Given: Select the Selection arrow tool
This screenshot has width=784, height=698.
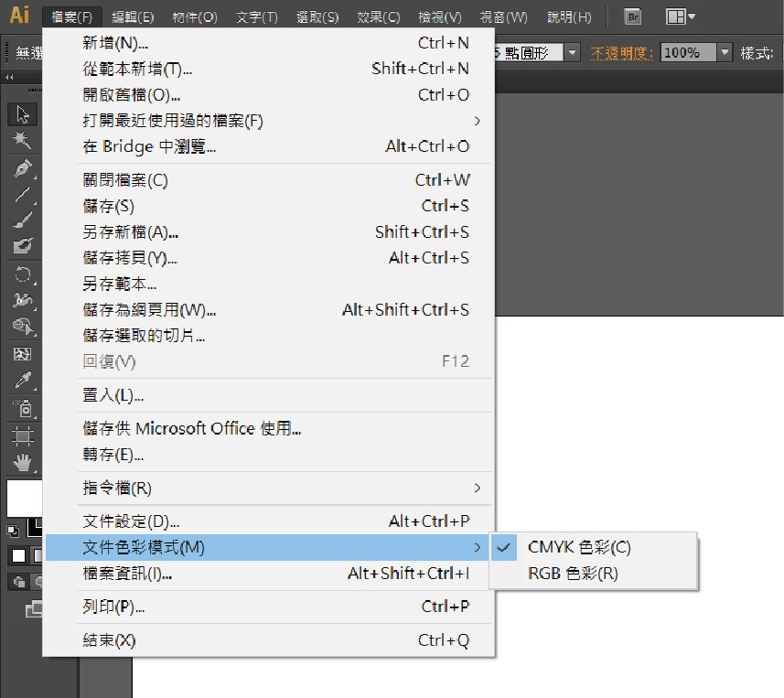Looking at the screenshot, I should click(23, 115).
